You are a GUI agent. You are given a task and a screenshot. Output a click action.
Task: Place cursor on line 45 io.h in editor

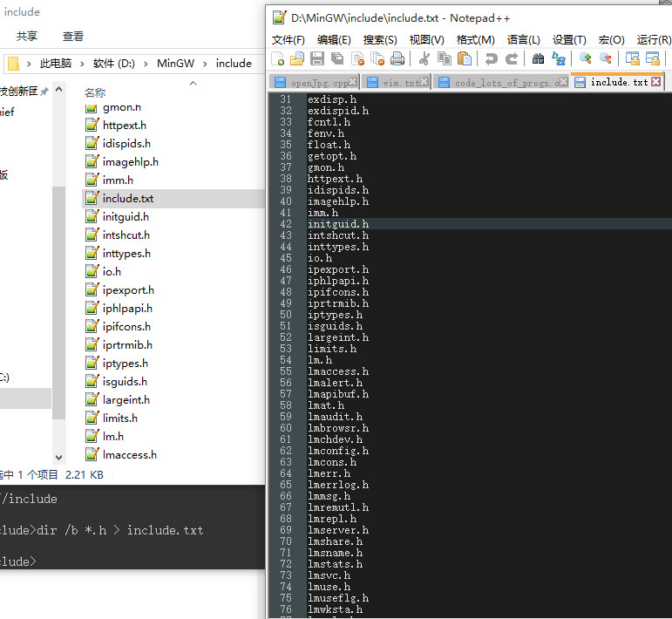[320, 258]
